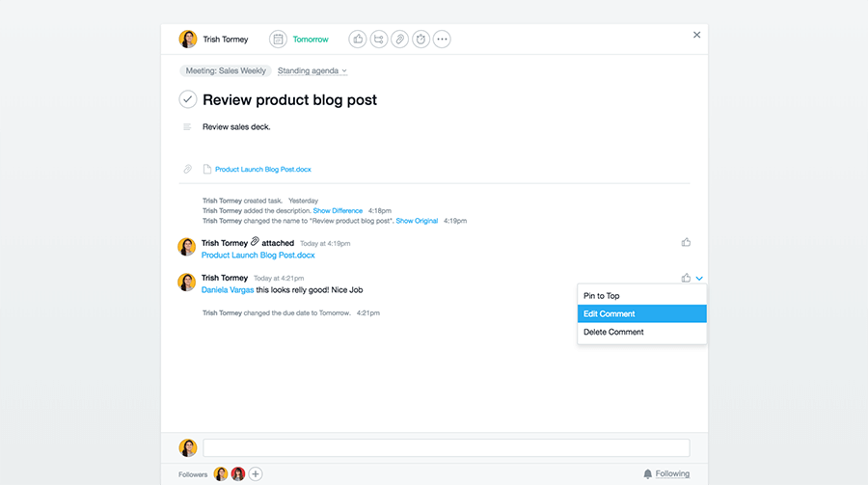The height and width of the screenshot is (485, 868).
Task: Open the subtasks icon in header
Action: tap(379, 40)
